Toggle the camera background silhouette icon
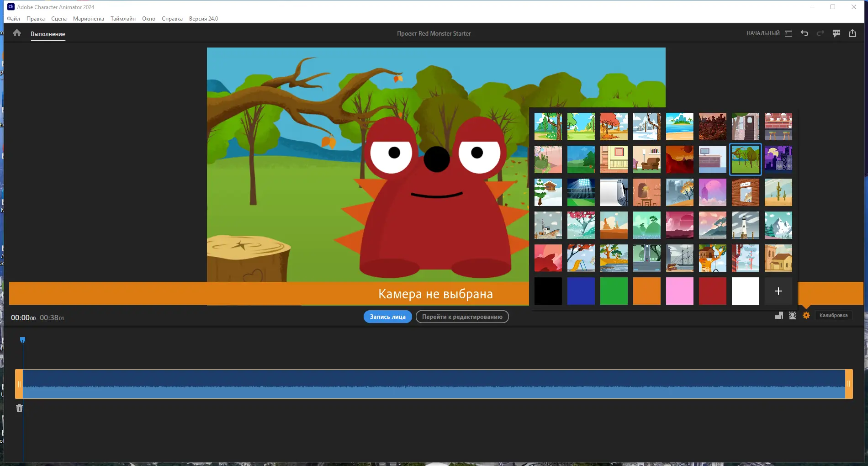This screenshot has width=868, height=466. point(793,315)
